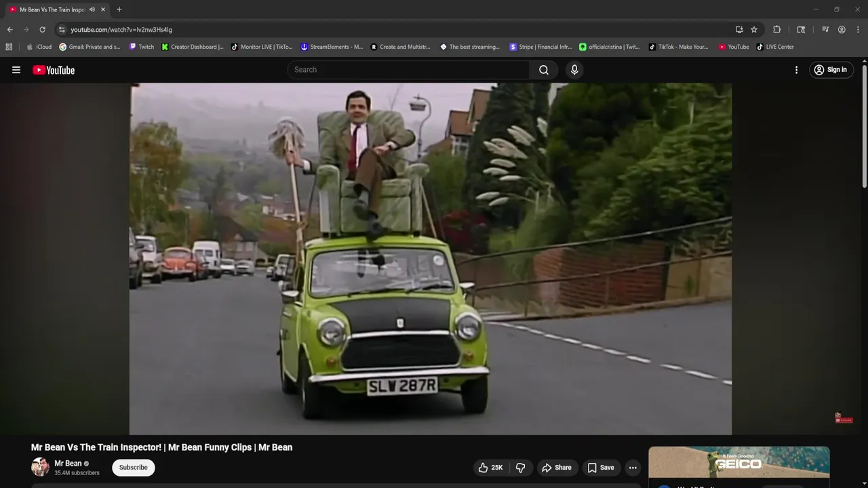The width and height of the screenshot is (868, 488).
Task: Open the apps grid in bookmarks bar
Action: tap(9, 47)
